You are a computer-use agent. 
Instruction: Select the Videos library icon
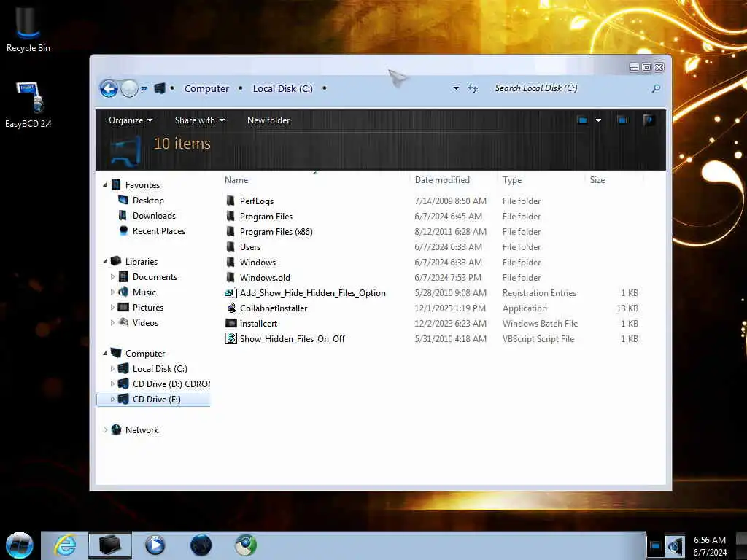(x=123, y=322)
